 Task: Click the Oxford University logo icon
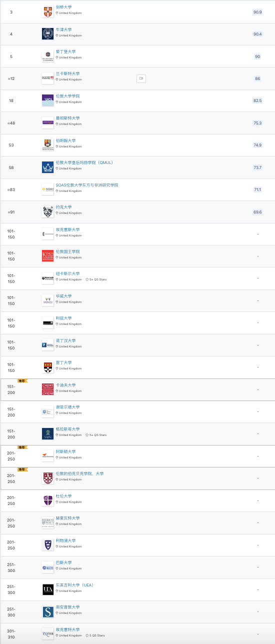(47, 34)
